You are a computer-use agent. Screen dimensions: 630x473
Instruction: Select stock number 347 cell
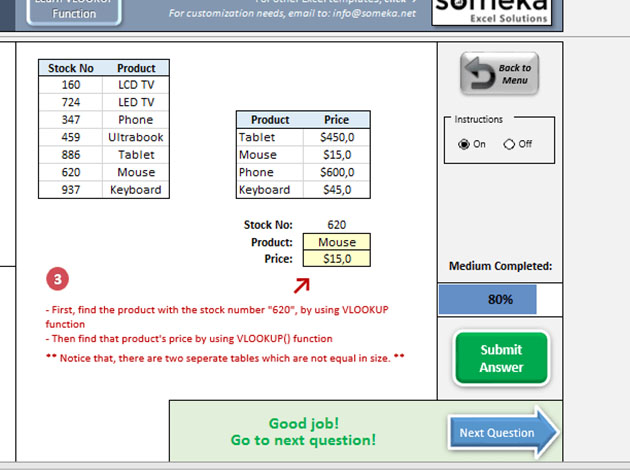pyautogui.click(x=71, y=120)
